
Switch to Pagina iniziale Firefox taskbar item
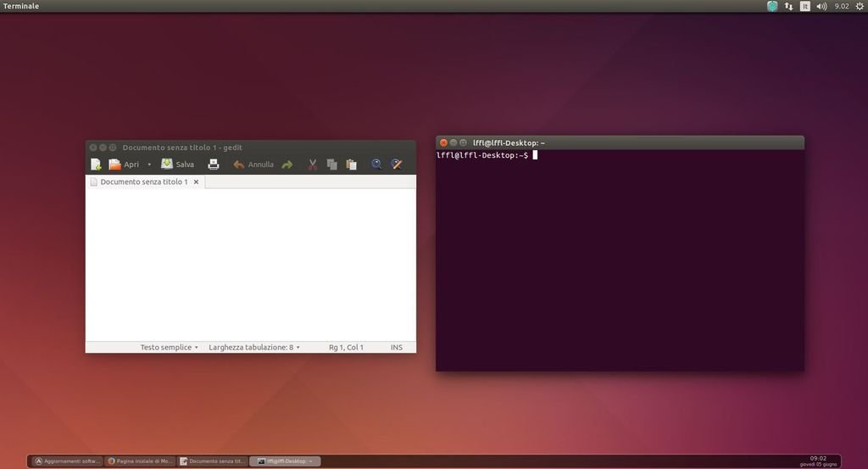coord(141,461)
